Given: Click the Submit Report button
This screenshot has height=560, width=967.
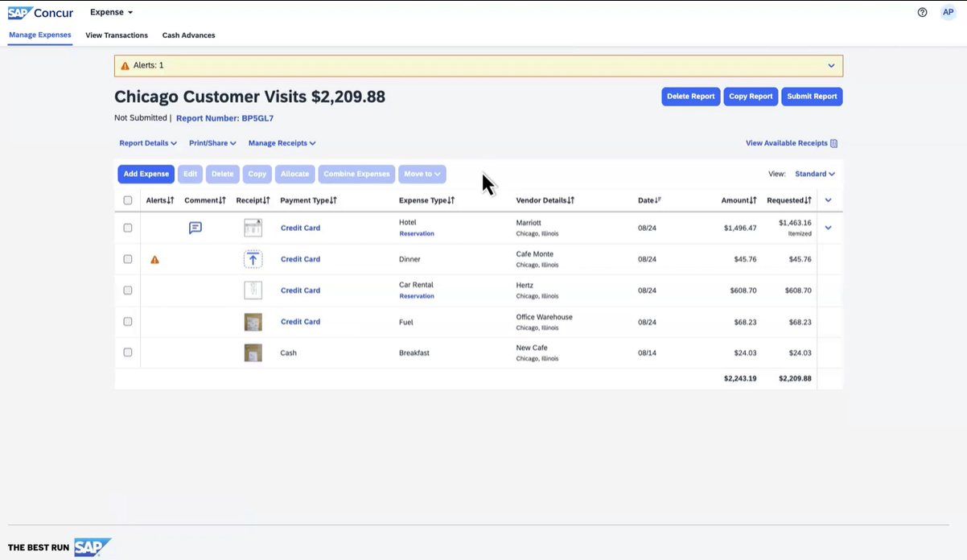Looking at the screenshot, I should click(812, 97).
